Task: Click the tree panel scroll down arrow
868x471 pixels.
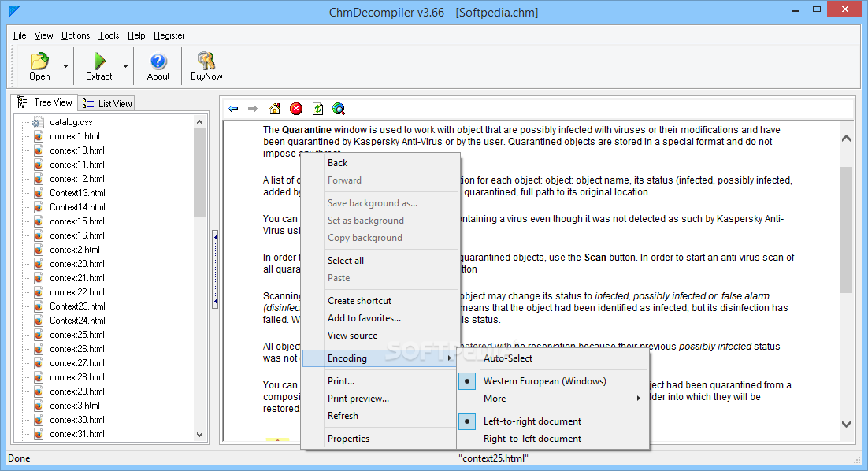Action: click(200, 435)
